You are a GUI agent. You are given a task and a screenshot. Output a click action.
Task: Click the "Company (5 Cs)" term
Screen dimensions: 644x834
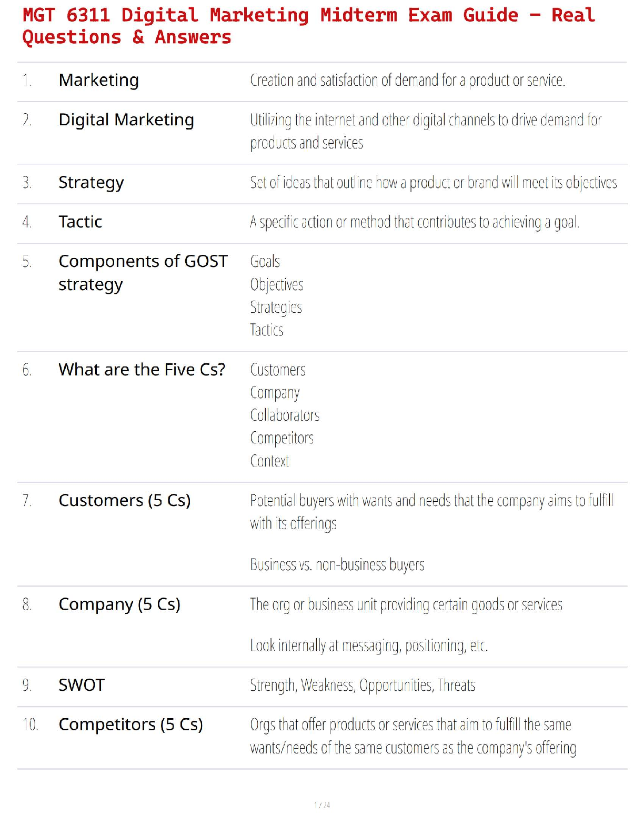click(x=119, y=604)
